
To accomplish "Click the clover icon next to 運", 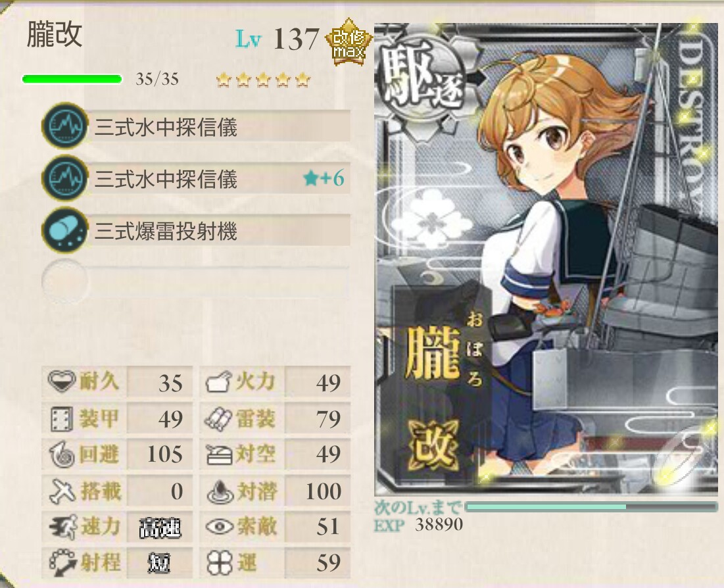I will click(220, 562).
